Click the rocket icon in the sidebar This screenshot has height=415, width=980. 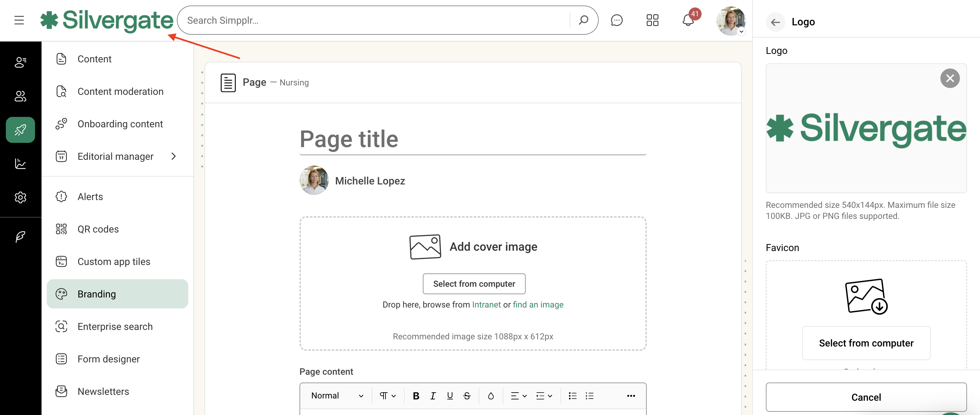click(x=20, y=130)
